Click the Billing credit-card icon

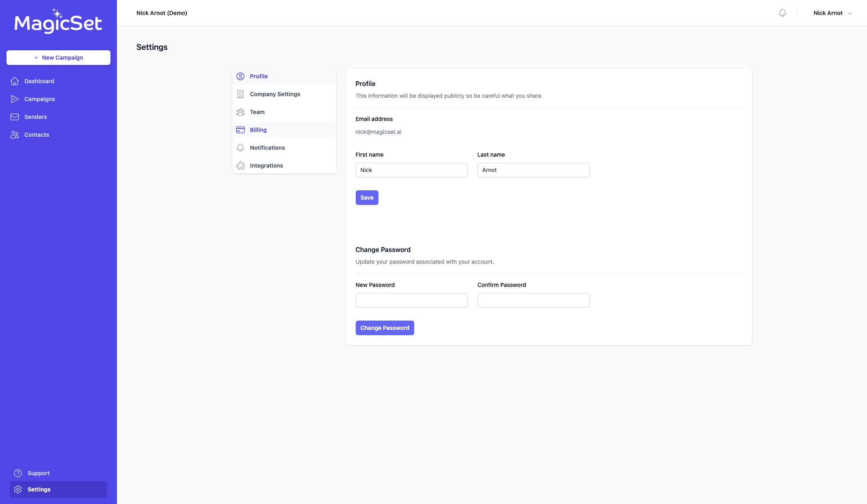(x=240, y=130)
